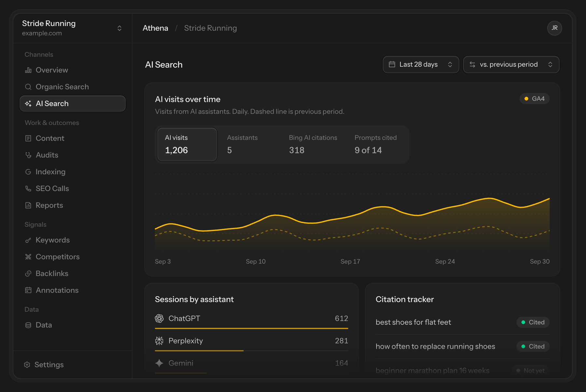Click the Competitors crossed swords icon
Image resolution: width=586 pixels, height=392 pixels.
tap(28, 257)
